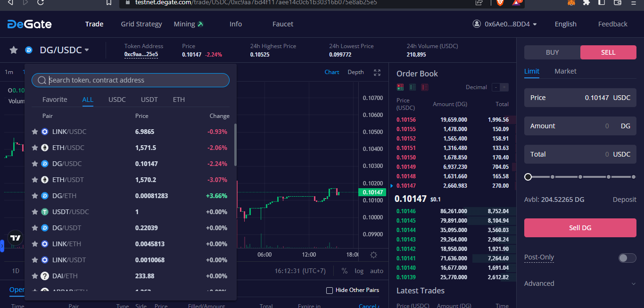Viewport: 644px width, 308px height.
Task: Show only bids in the Order Book
Action: click(x=413, y=87)
